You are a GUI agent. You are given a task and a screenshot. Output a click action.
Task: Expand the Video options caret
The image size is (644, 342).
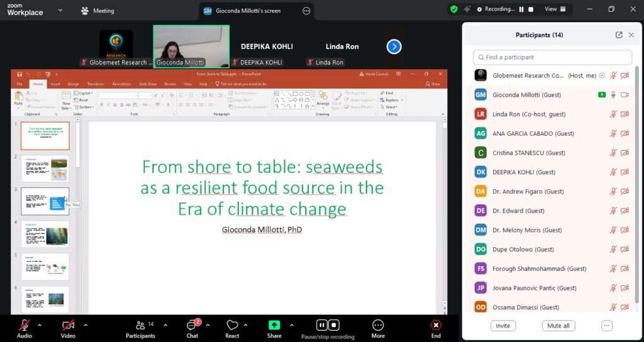[86, 325]
